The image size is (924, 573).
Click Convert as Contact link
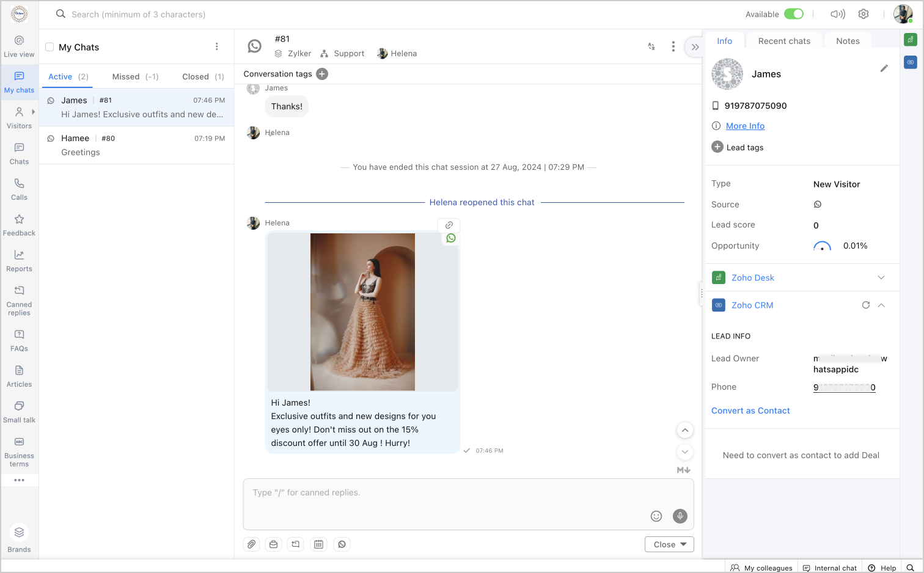pos(750,411)
